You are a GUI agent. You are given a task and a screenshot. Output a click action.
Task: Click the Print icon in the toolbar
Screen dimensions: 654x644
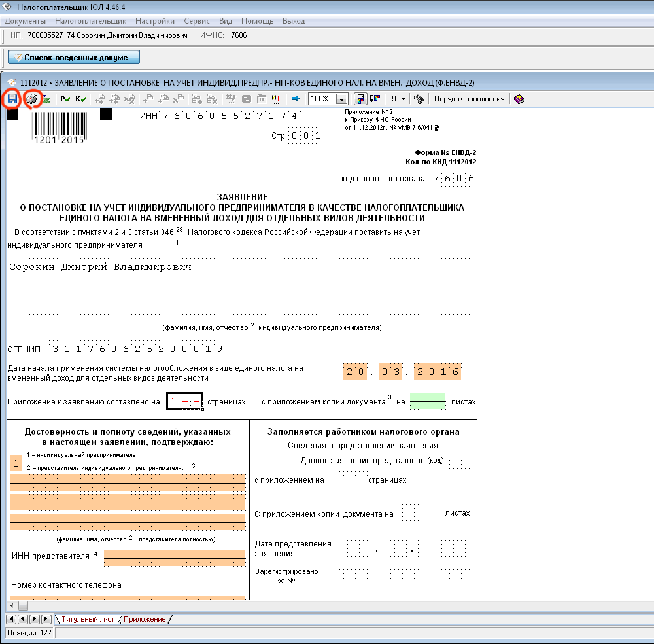[31, 99]
